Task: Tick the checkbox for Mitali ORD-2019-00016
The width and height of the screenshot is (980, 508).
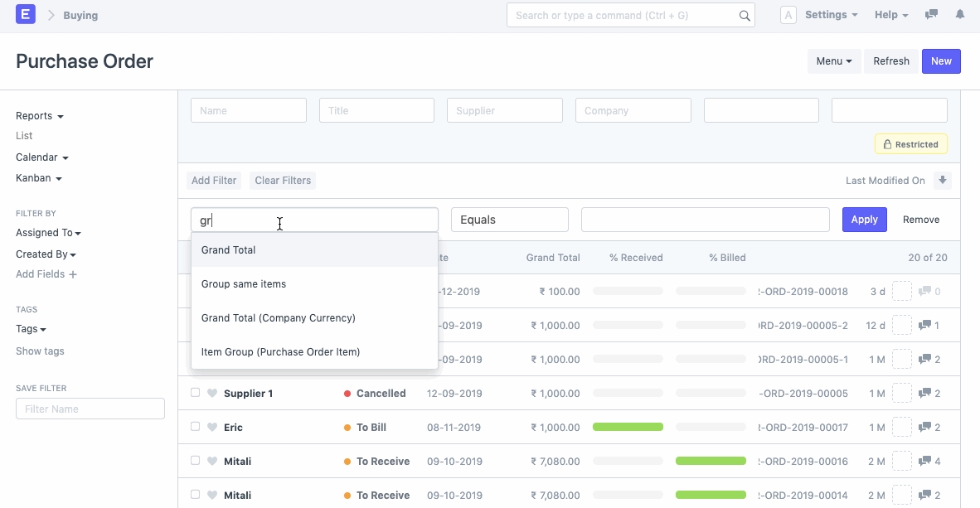Action: pyautogui.click(x=196, y=461)
